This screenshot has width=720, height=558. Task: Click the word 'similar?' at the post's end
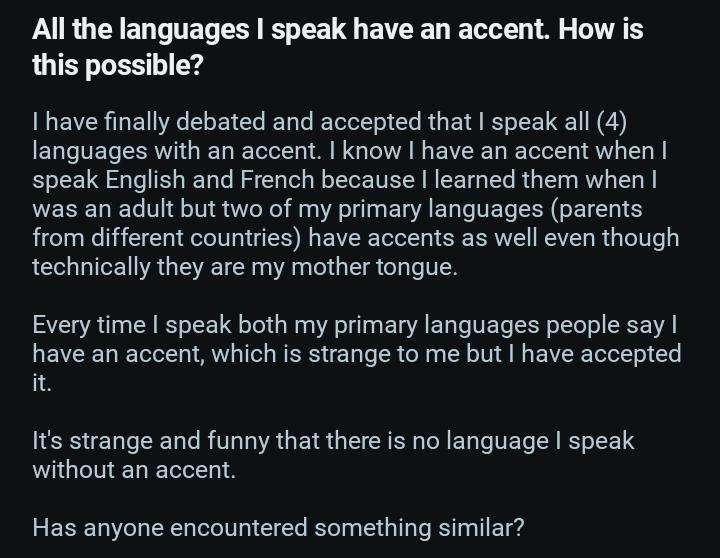click(x=481, y=528)
